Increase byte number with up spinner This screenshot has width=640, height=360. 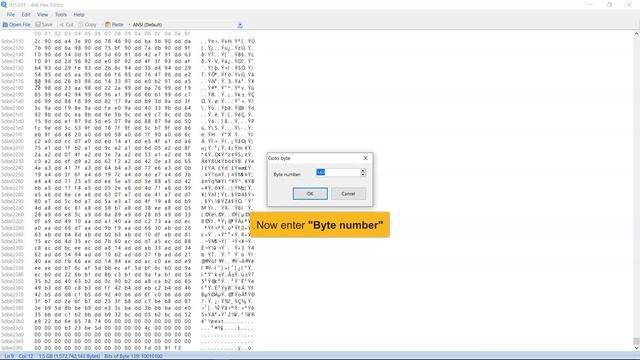[363, 171]
